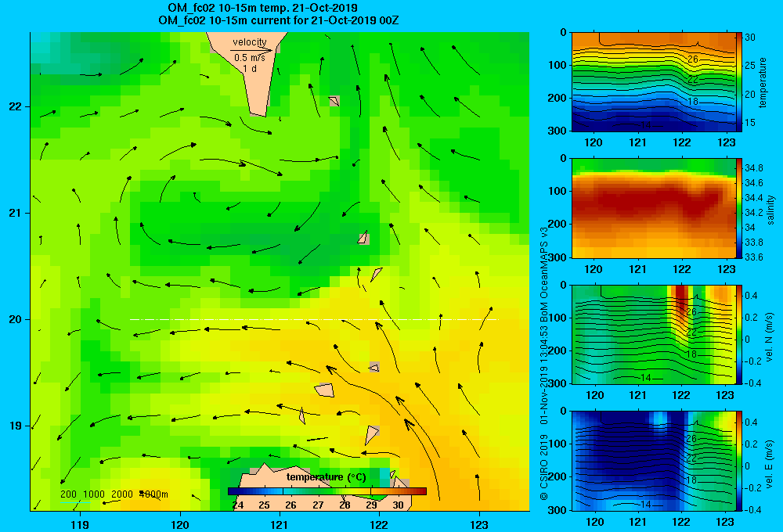Click the '22' contour label in the vel. E panel
783x532 pixels.
(x=691, y=458)
